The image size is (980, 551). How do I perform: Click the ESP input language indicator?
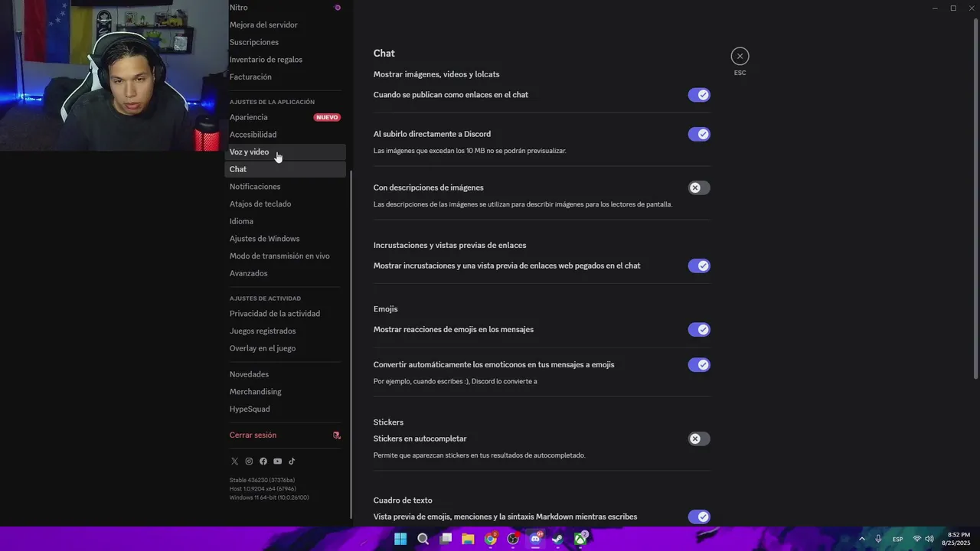point(898,539)
